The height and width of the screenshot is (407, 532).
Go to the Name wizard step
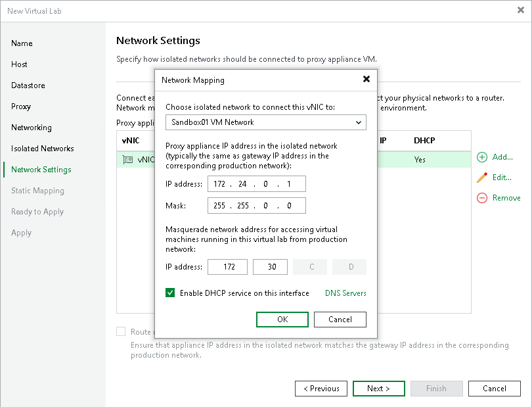point(22,43)
